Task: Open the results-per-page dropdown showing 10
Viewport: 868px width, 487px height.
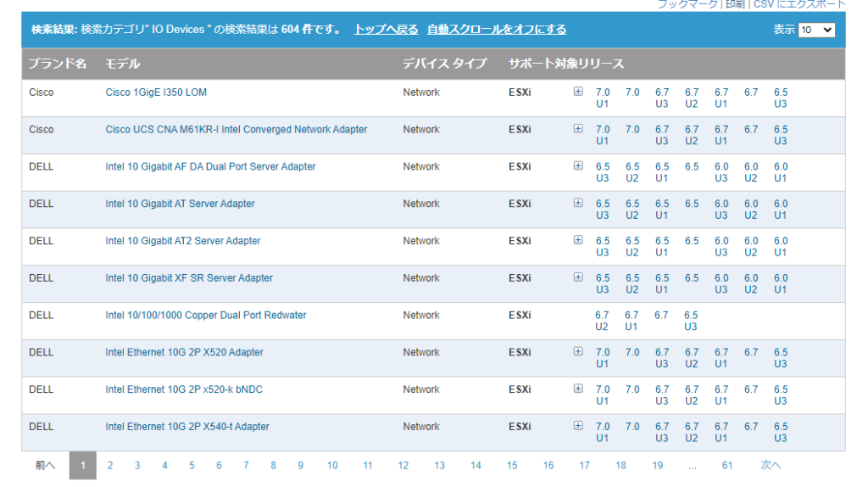Action: [x=816, y=30]
